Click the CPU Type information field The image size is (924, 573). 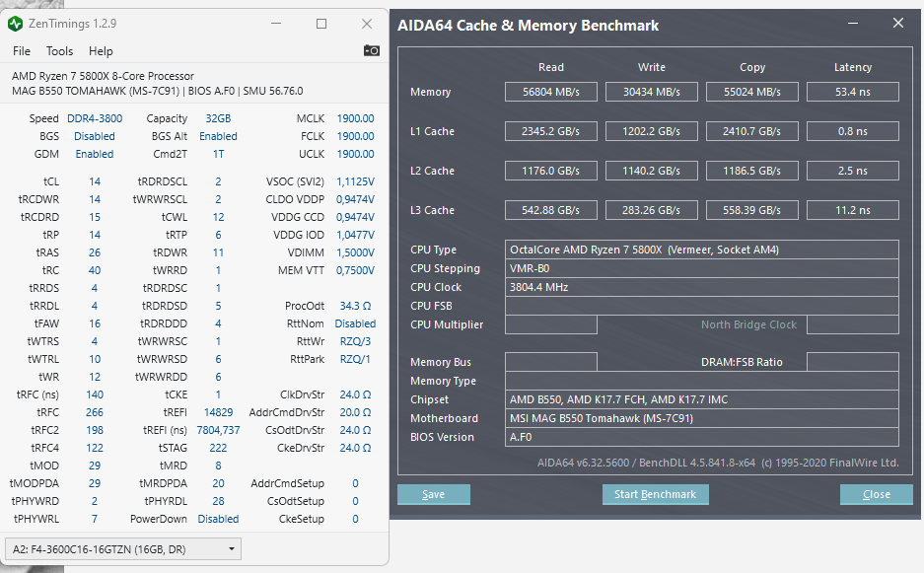[x=701, y=250]
